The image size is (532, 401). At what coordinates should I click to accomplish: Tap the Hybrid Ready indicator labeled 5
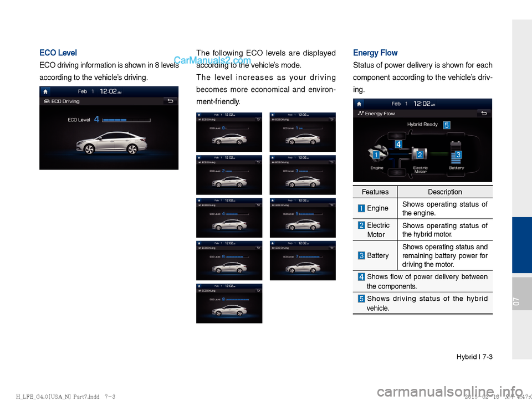tap(447, 125)
